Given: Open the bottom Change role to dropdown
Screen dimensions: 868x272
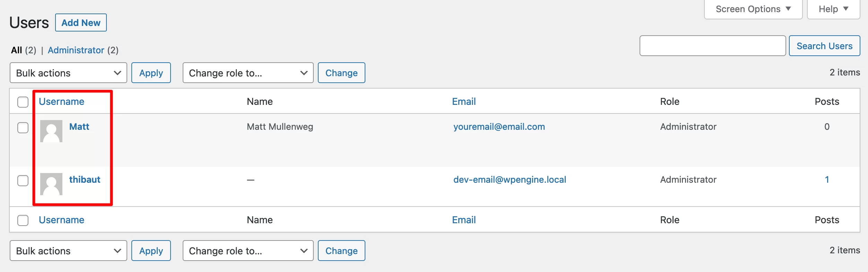Looking at the screenshot, I should 248,251.
